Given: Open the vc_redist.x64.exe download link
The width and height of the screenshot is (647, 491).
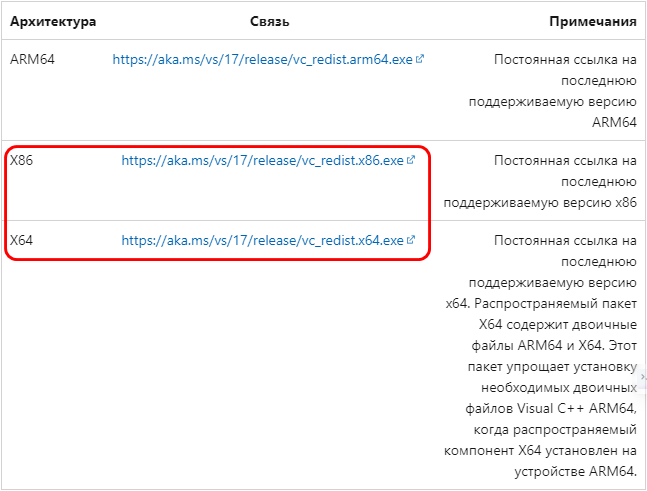Looking at the screenshot, I should (262, 241).
